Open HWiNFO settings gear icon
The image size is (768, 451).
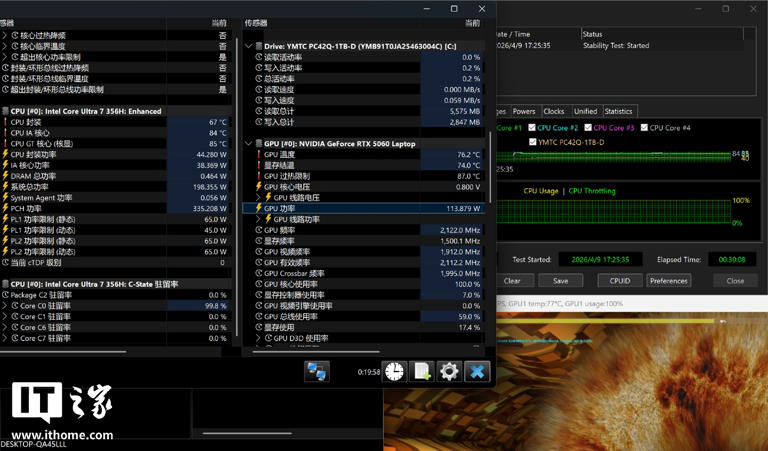(449, 372)
